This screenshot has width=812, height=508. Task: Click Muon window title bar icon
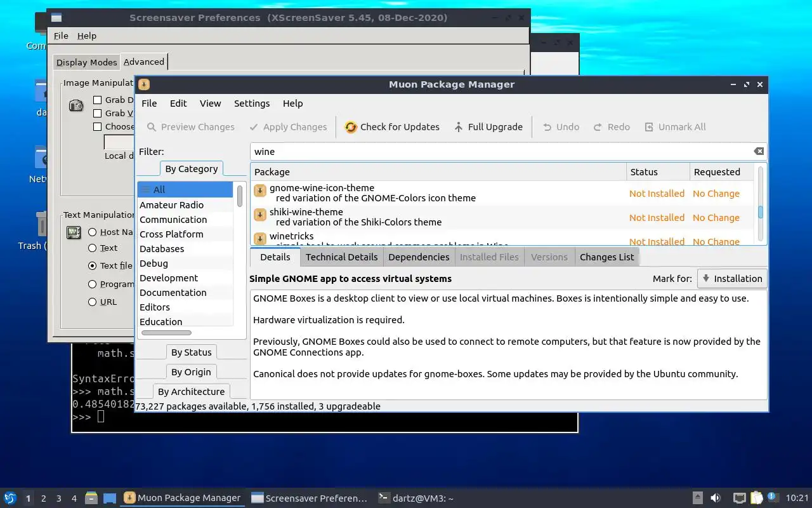[x=144, y=84]
